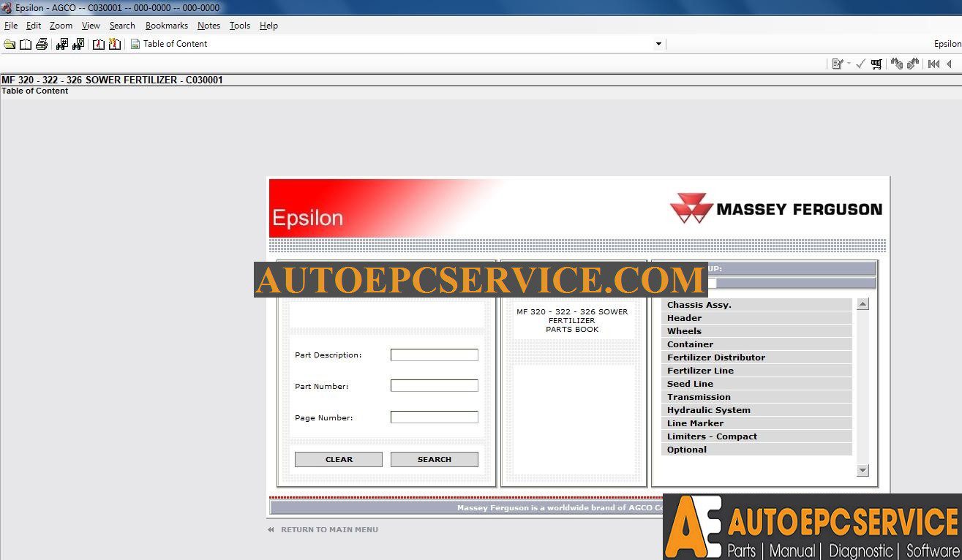Screen dimensions: 962x560
Task: Select Fertilizer Line group
Action: tap(756, 371)
